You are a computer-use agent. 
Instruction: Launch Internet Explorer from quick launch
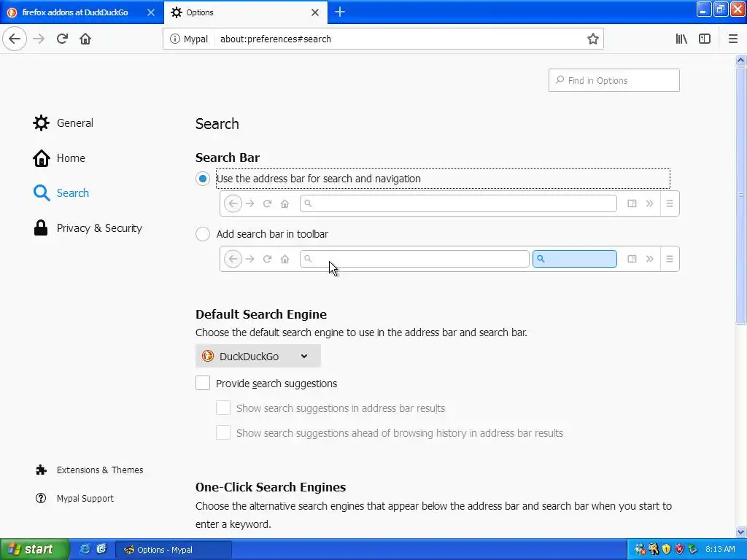point(85,549)
